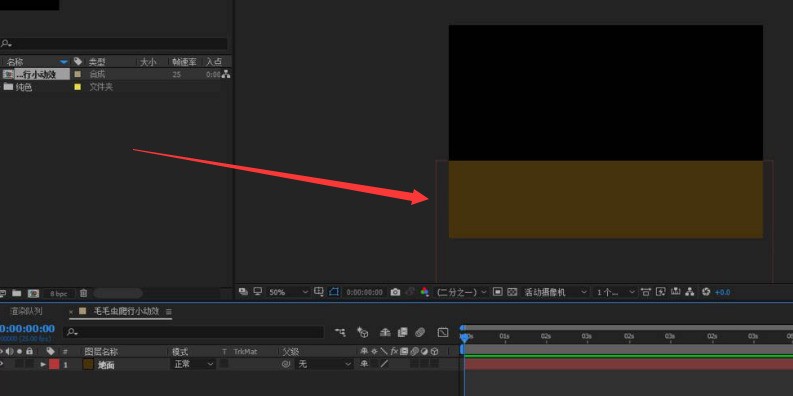Open the 50% magnification dropdown
This screenshot has height=396, width=793.
coord(287,292)
